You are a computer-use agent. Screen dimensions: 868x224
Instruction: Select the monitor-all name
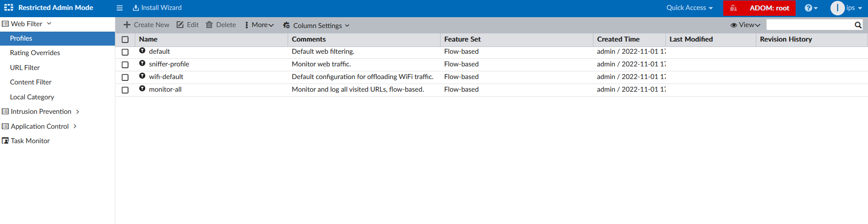coord(165,89)
